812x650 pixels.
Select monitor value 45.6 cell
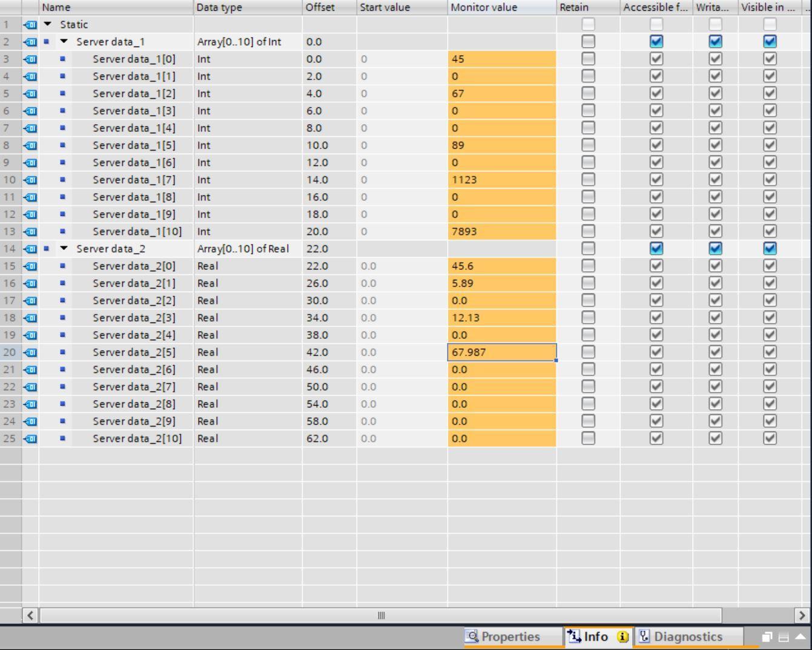pos(502,266)
